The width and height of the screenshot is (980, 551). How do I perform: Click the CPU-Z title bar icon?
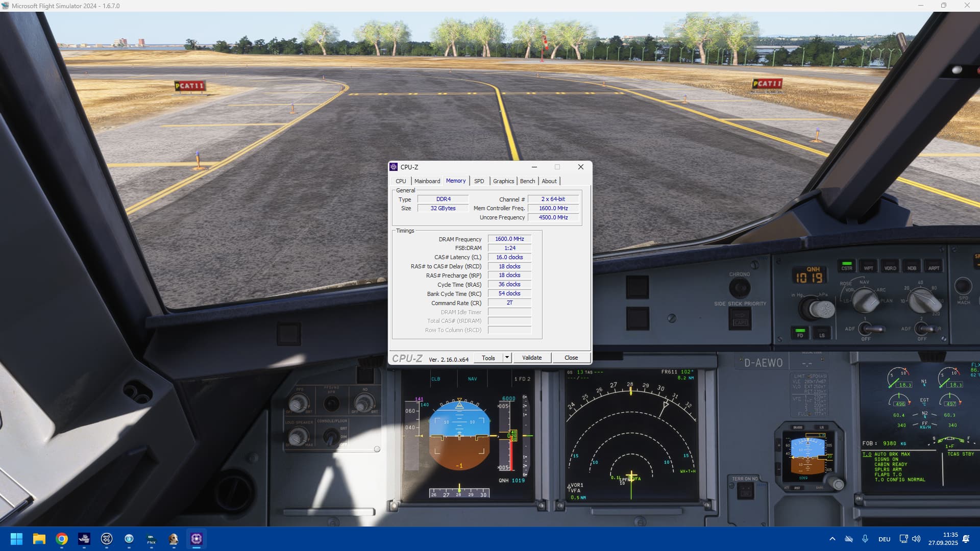[394, 167]
